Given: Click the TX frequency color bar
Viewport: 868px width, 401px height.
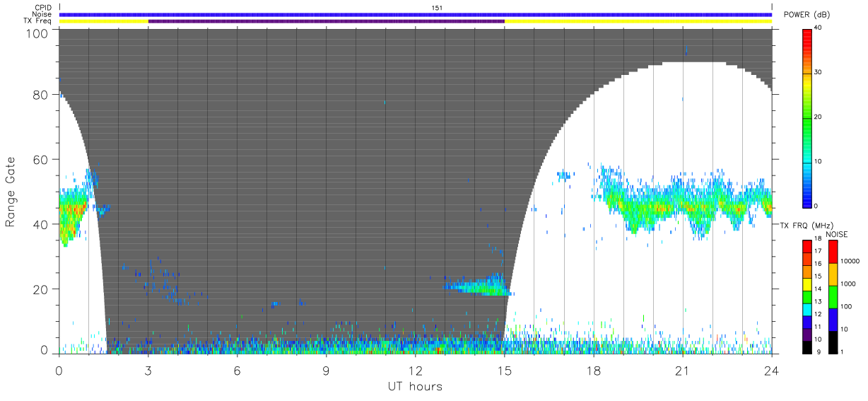Looking at the screenshot, I should (x=807, y=297).
